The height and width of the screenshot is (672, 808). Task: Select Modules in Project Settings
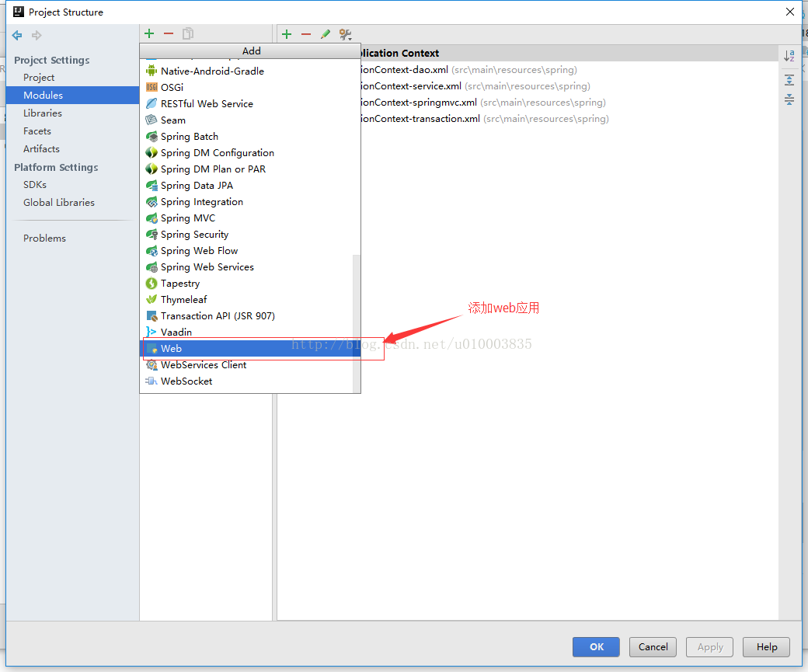(x=73, y=96)
